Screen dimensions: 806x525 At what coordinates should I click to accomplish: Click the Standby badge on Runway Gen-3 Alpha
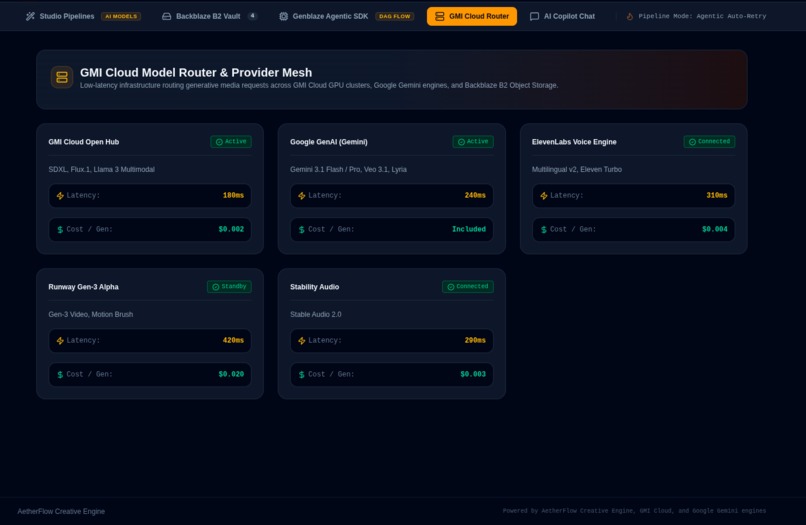coord(229,286)
